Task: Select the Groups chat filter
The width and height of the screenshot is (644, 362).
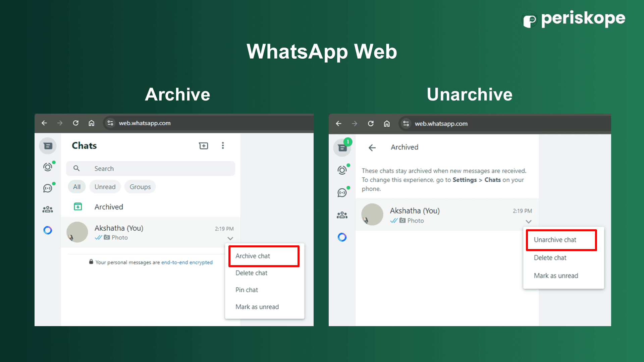Action: point(140,187)
